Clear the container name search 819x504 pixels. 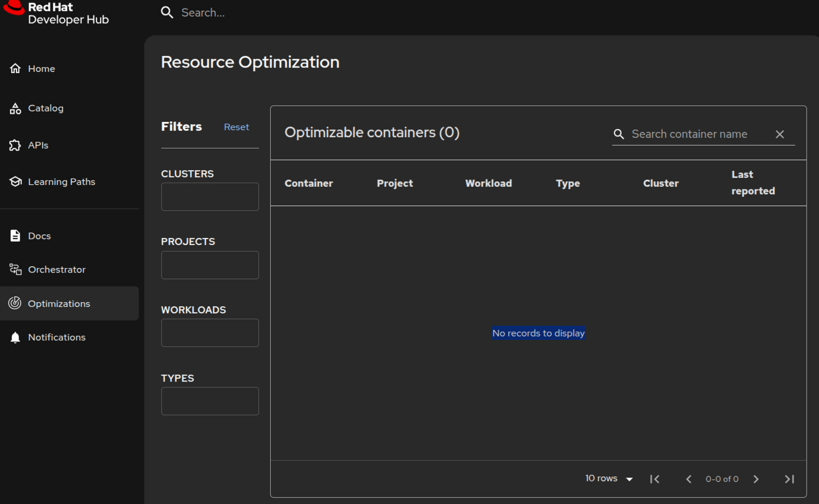(x=780, y=134)
